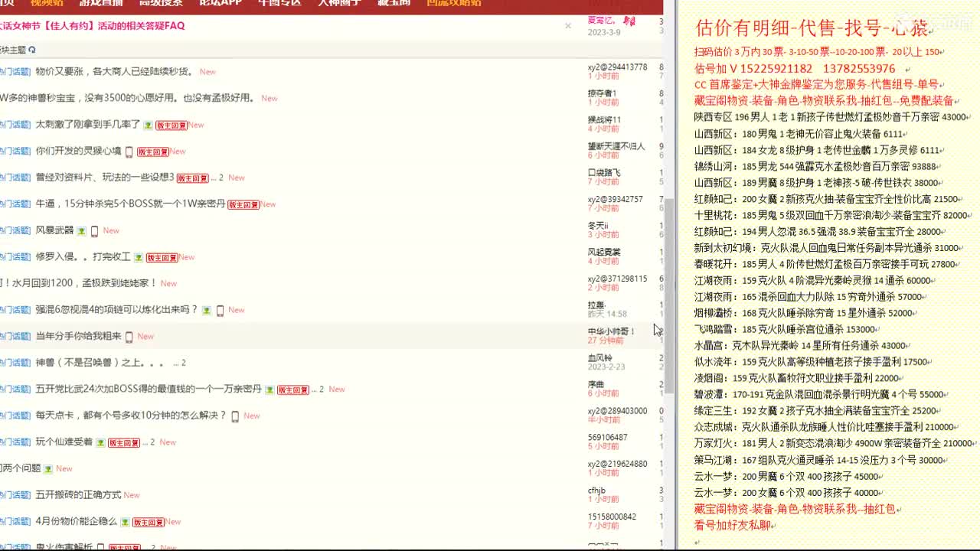Screen dimensions: 980x551
Task: Image attachment icon on 太刺激了刚拿到手几率了 thread
Action: pos(148,125)
